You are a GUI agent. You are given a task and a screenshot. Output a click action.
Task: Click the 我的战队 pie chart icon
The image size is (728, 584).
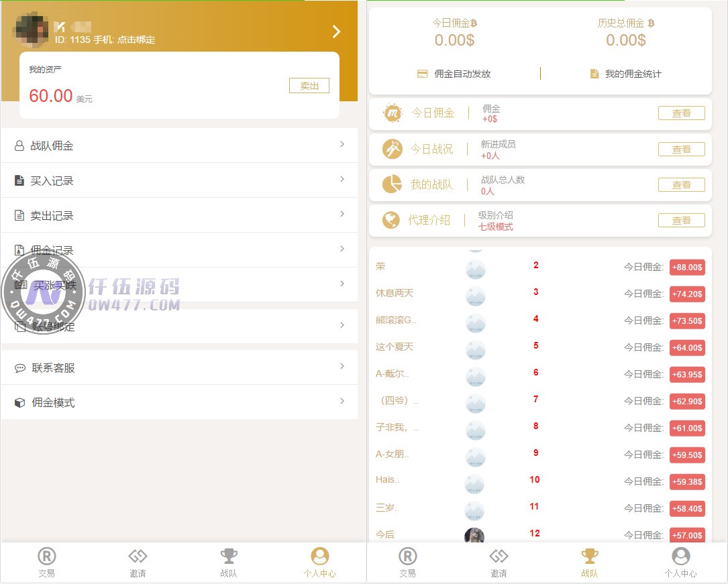392,184
